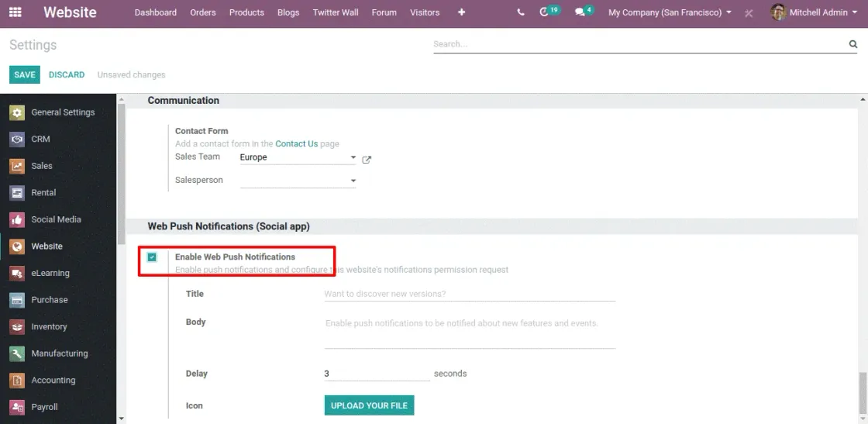Click Mitchell Admin avatar picture
The width and height of the screenshot is (868, 424).
pos(778,12)
